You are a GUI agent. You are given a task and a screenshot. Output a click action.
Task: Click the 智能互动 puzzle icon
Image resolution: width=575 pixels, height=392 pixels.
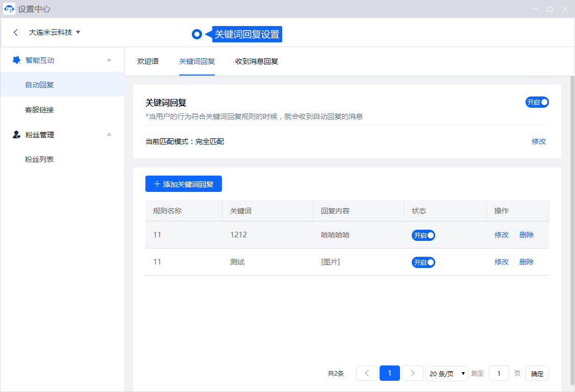16,60
